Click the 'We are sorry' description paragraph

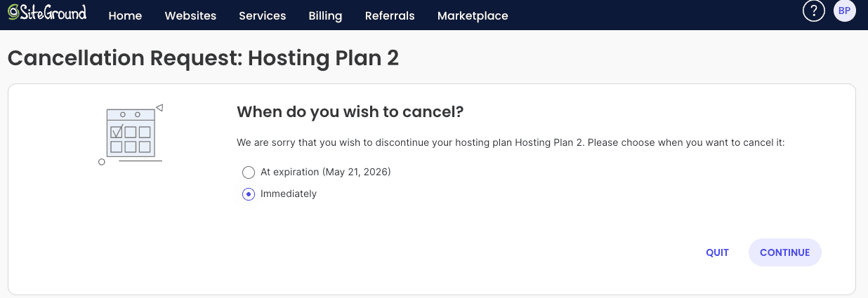(x=510, y=142)
